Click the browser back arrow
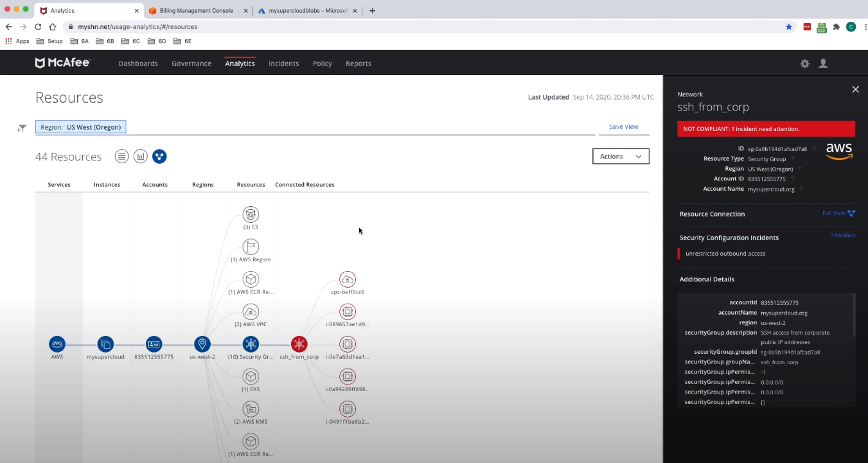The height and width of the screenshot is (463, 868). tap(9, 27)
